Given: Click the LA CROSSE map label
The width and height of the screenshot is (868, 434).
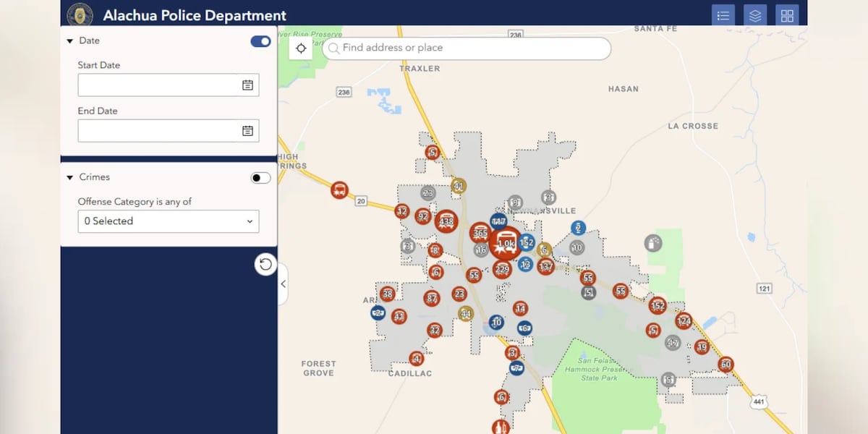Looking at the screenshot, I should (x=693, y=126).
